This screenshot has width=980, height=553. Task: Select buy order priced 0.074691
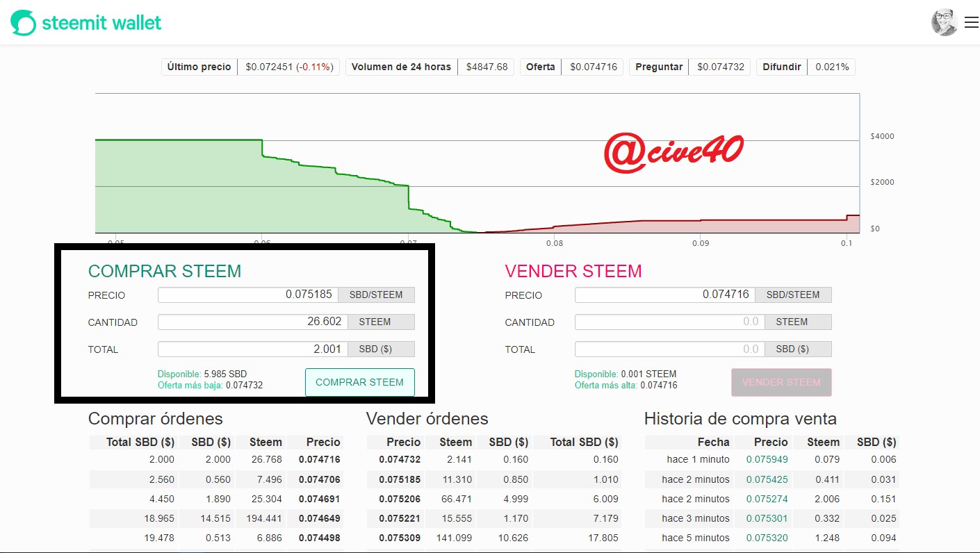tap(215, 499)
